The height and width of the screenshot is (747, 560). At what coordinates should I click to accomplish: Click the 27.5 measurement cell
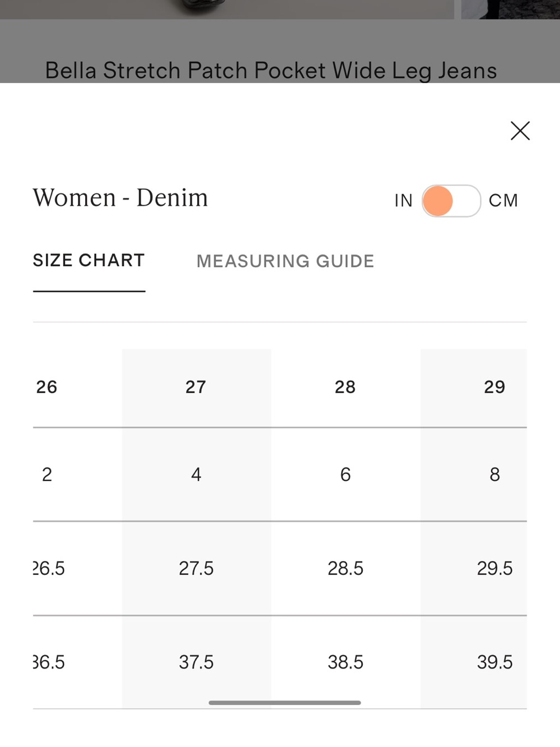[196, 568]
